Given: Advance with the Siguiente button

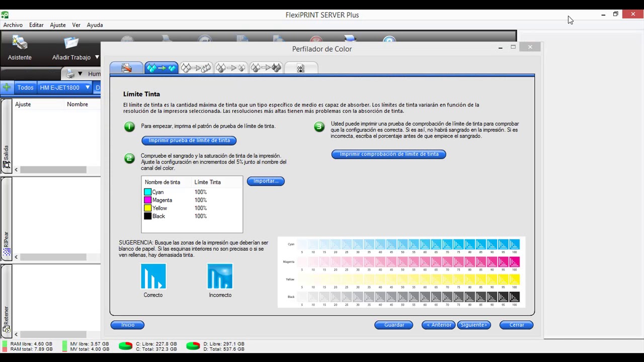Looking at the screenshot, I should coord(474,325).
